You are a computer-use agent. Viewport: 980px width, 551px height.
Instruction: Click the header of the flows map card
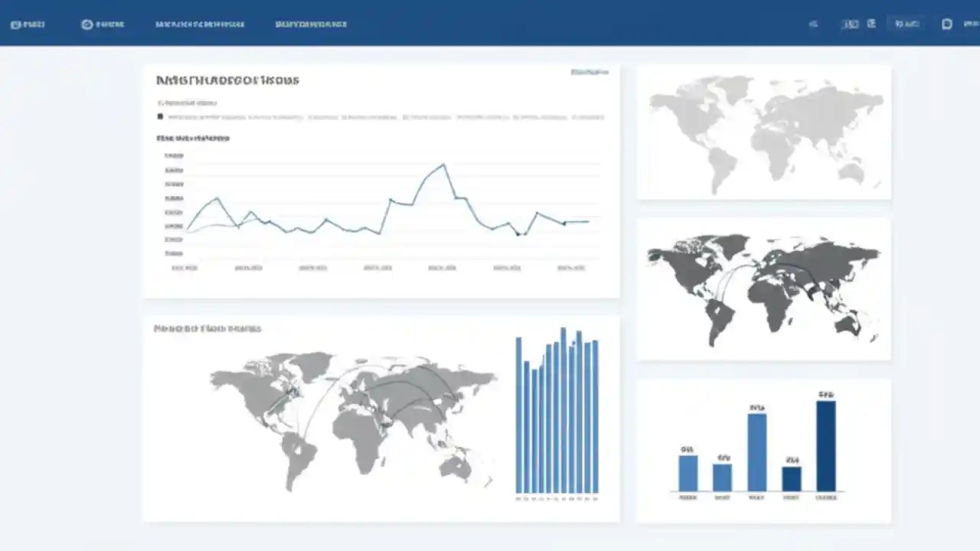pos(207,328)
